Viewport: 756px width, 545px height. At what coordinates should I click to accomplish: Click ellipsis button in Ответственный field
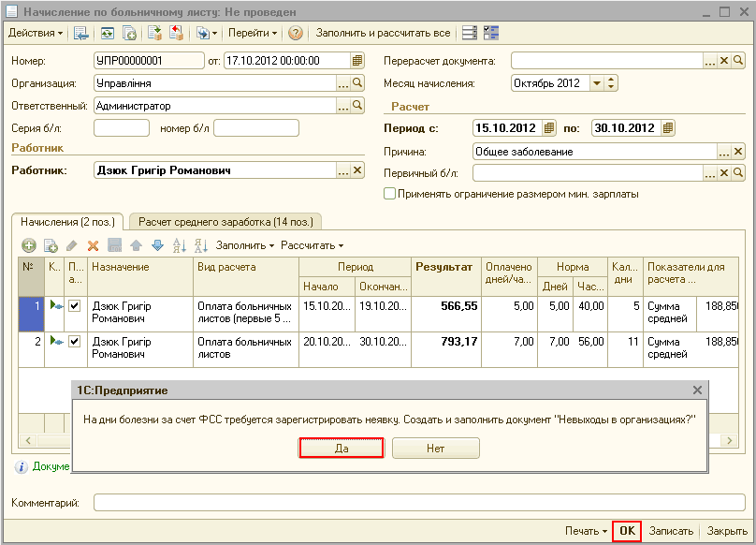click(343, 105)
